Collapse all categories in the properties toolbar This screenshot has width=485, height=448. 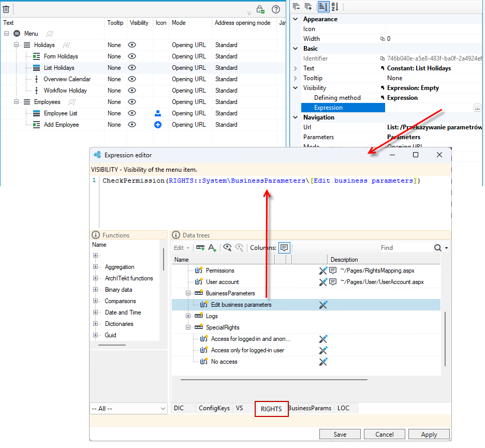pyautogui.click(x=296, y=7)
